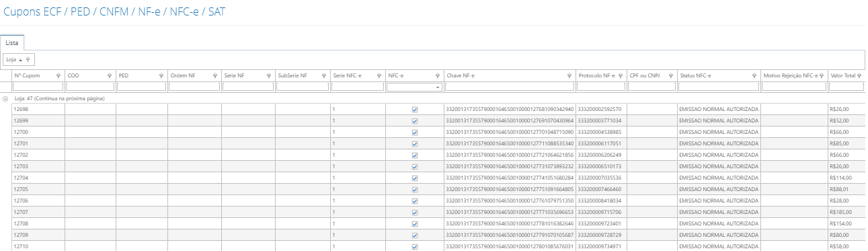Sort by Protocolo NF-e column header
Image resolution: width=868 pixels, height=251 pixels.
[596, 76]
